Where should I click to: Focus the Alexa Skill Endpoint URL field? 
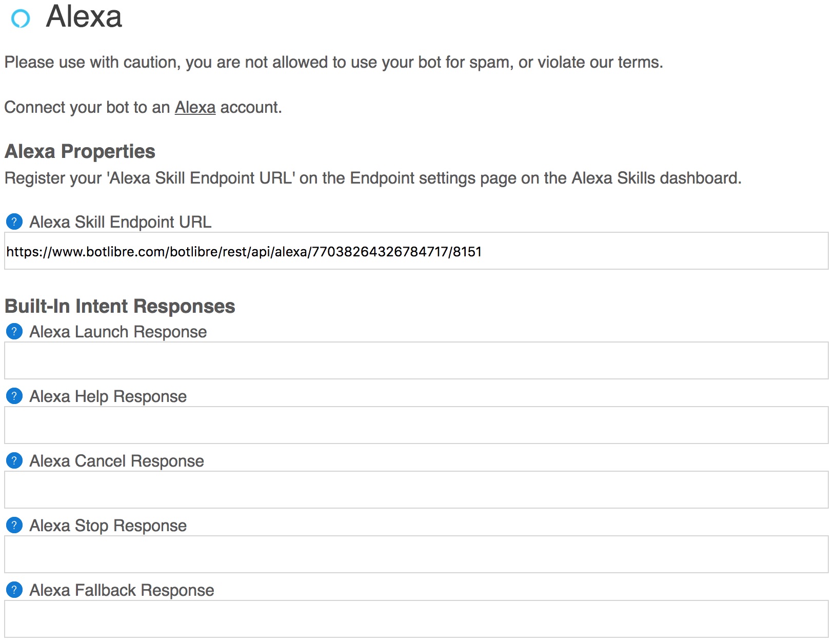click(416, 251)
